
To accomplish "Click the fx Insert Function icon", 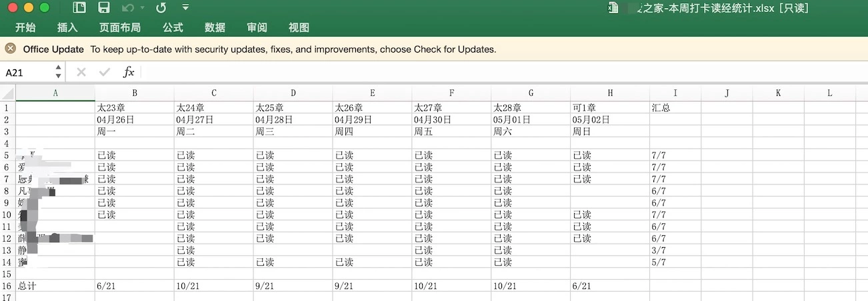I will coord(129,72).
